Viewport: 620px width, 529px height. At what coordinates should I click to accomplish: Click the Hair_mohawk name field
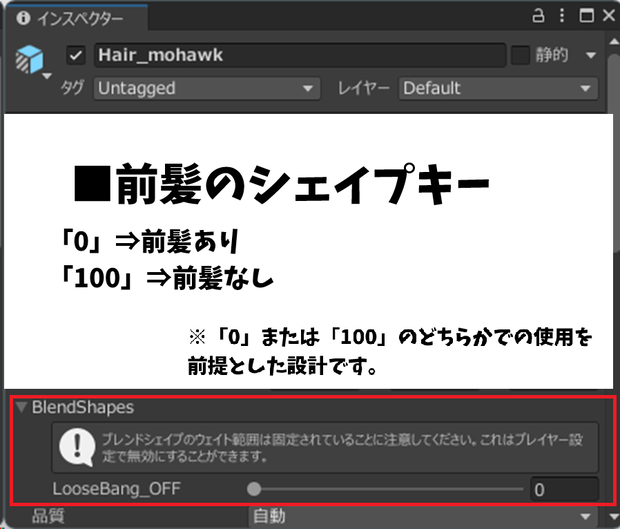coord(300,55)
